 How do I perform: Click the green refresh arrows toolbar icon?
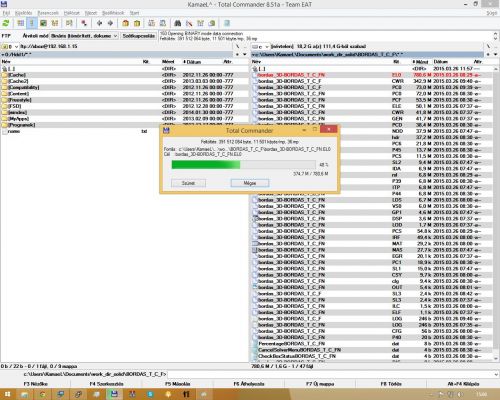pyautogui.click(x=6, y=23)
